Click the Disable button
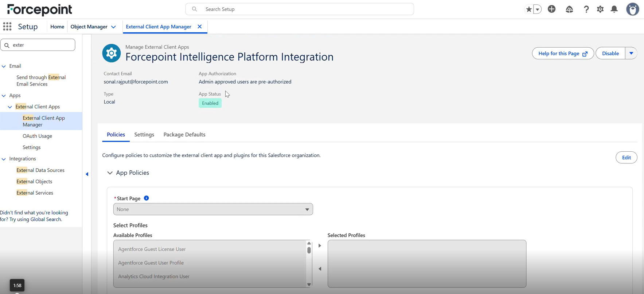Screen dimensions: 644x294 pyautogui.click(x=610, y=53)
